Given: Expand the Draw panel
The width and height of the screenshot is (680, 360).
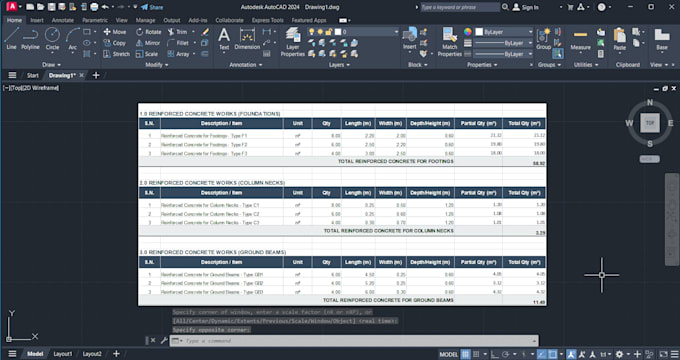Looking at the screenshot, I should tap(51, 65).
